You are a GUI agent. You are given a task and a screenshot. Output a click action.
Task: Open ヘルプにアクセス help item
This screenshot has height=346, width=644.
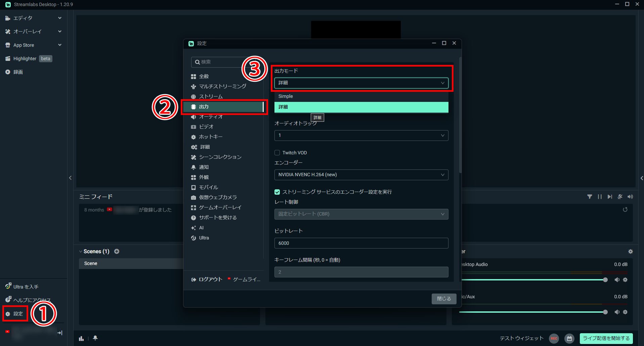28,300
